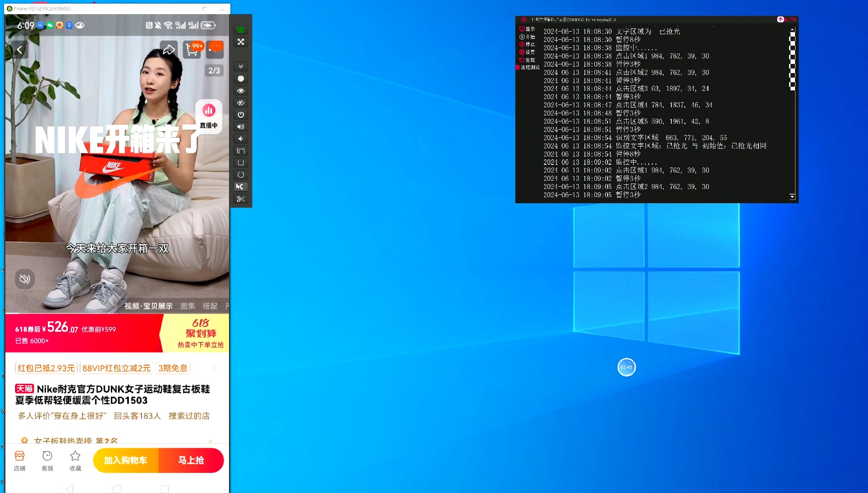The width and height of the screenshot is (868, 493).
Task: Click the 红包已抵2.93元 coupon tag
Action: coord(46,368)
